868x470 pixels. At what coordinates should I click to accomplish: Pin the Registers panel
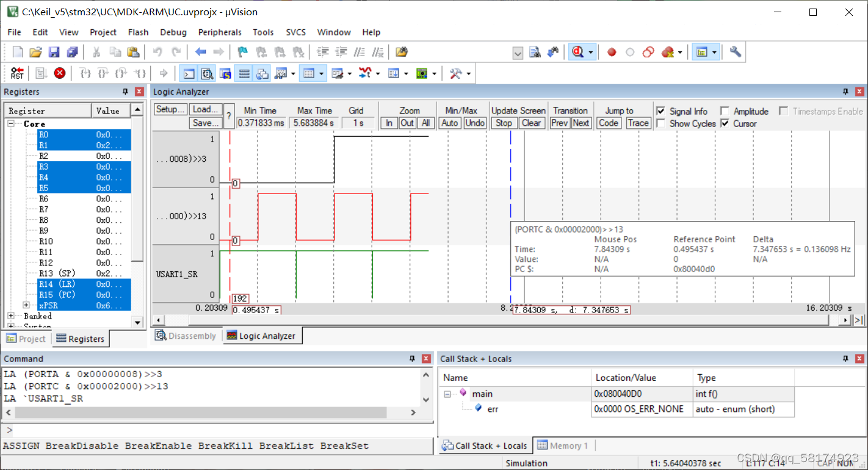pos(126,92)
